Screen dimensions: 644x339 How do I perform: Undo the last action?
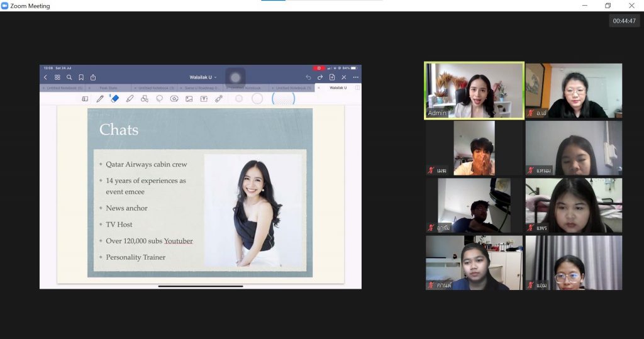coord(308,77)
